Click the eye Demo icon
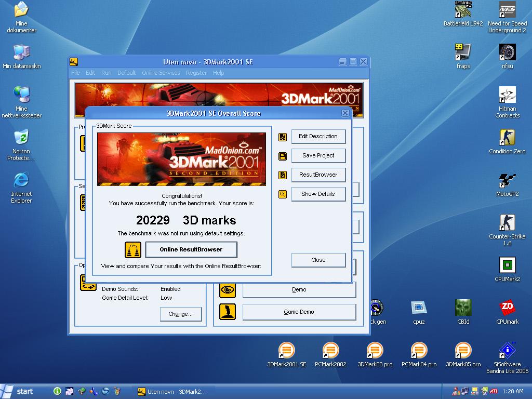The width and height of the screenshot is (532, 399). tap(228, 290)
